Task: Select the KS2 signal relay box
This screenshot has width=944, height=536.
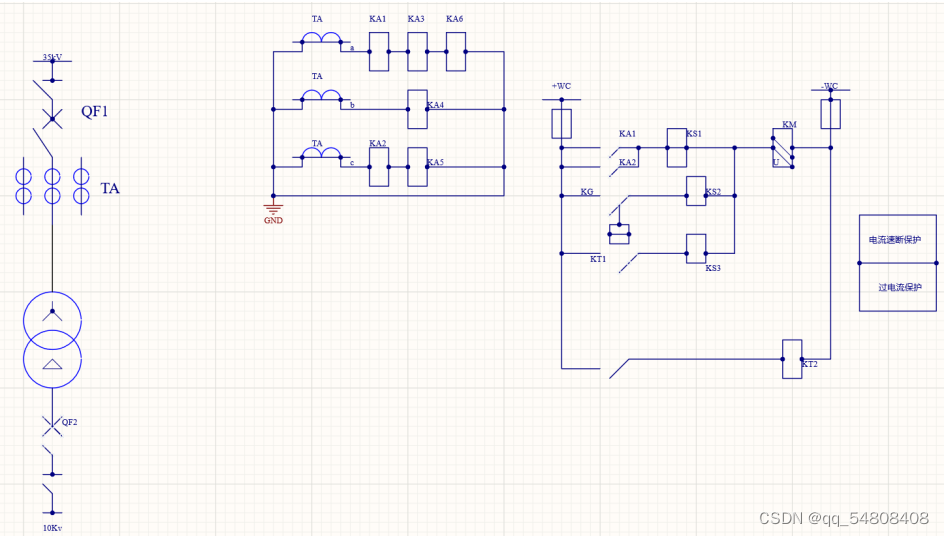Action: coord(696,191)
